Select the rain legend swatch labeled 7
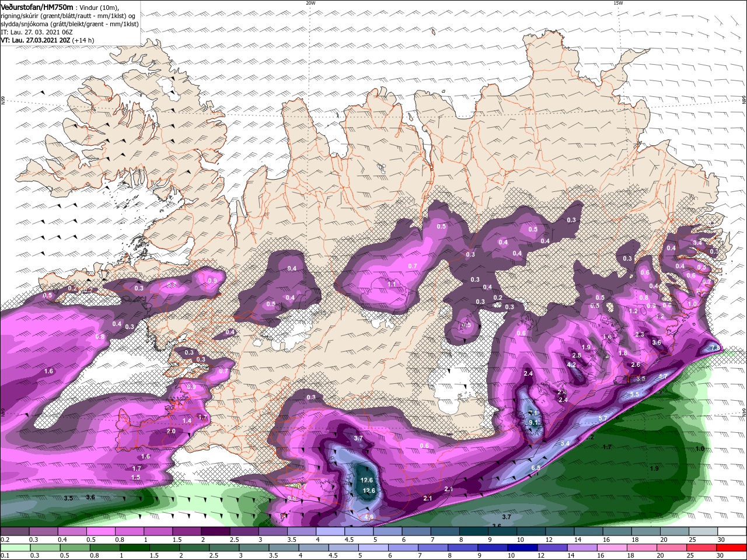Viewport: 747px width, 560px height. point(432,548)
